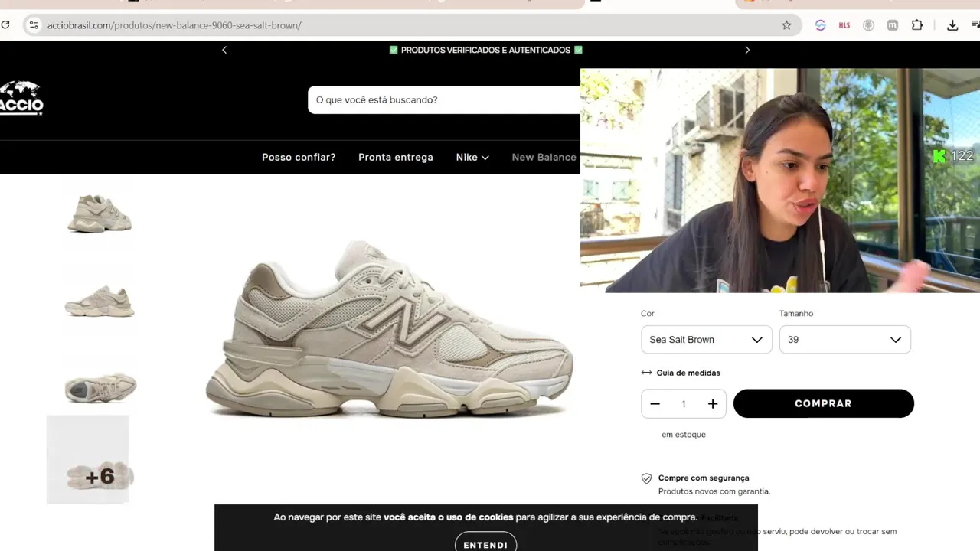
Task: Open the HLS extension icon
Action: tap(844, 25)
